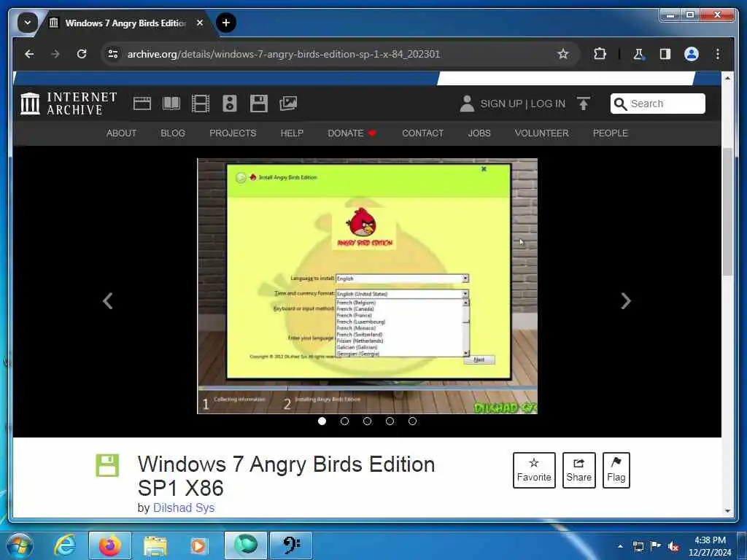Open the Dilshad Sys author link
The image size is (747, 560).
pos(184,507)
